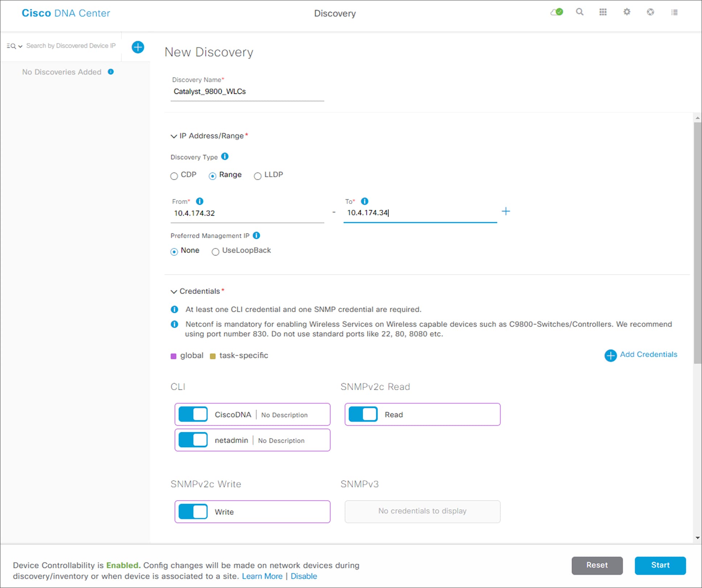The height and width of the screenshot is (588, 702).
Task: Add a new discovery with the blue plus
Action: [x=138, y=47]
